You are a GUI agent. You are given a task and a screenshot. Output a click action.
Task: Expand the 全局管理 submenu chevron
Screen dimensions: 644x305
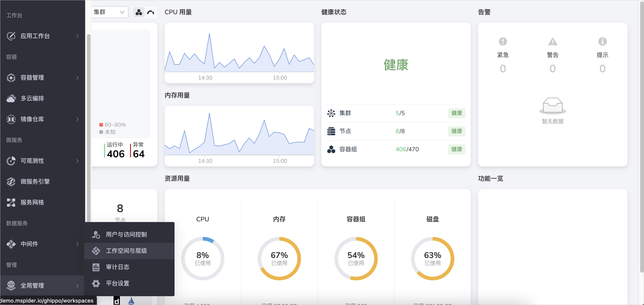pyautogui.click(x=77, y=286)
